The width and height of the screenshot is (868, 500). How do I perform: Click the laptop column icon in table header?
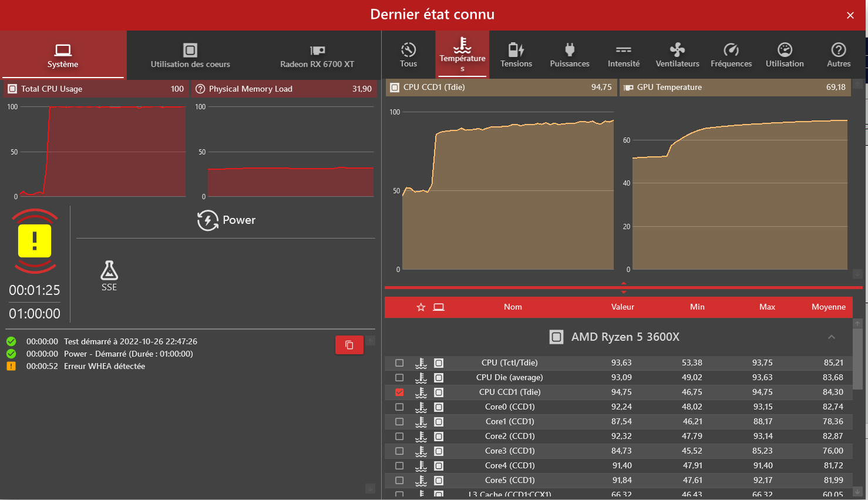coord(439,307)
